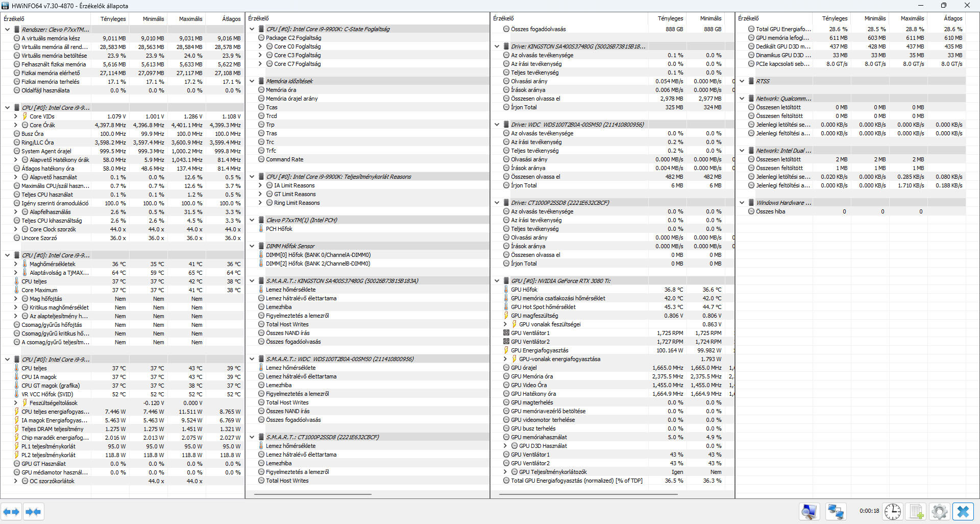The height and width of the screenshot is (524, 980).
Task: Click thermometer icon beside DIMM[0] Hőfok row
Action: (x=261, y=255)
